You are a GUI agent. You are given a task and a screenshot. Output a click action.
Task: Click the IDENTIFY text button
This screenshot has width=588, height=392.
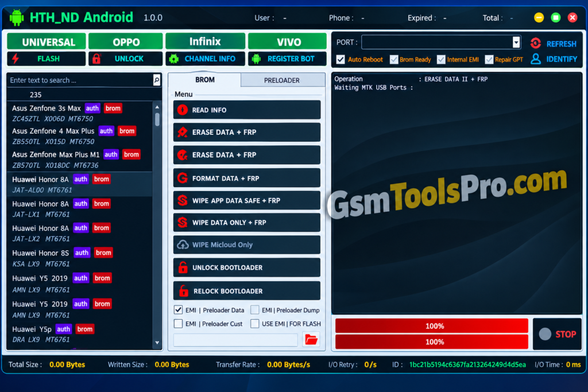[x=562, y=59]
